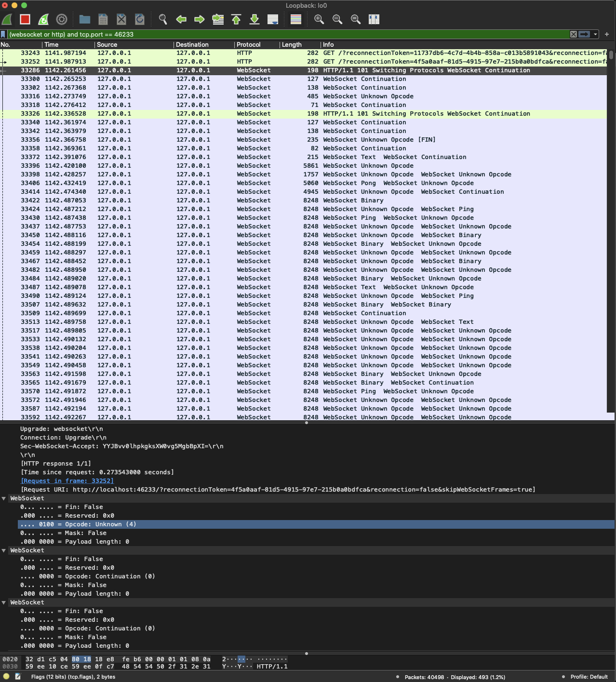The width and height of the screenshot is (616, 682).
Task: Click the capture file annotations pencil icon
Action: tap(17, 676)
